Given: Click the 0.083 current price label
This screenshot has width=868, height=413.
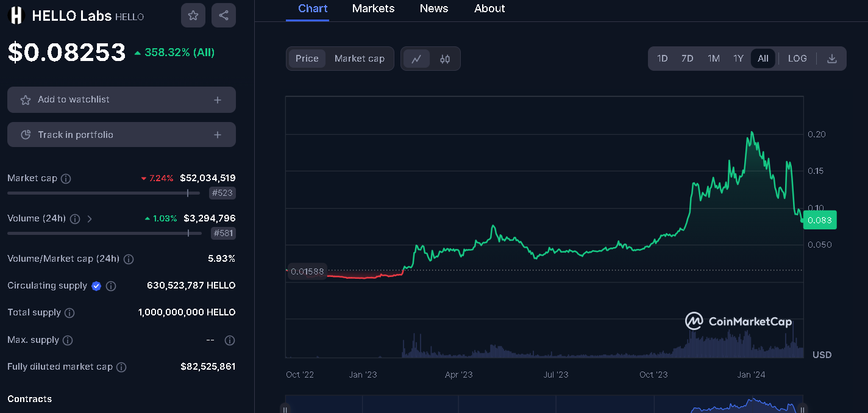Looking at the screenshot, I should tap(820, 220).
